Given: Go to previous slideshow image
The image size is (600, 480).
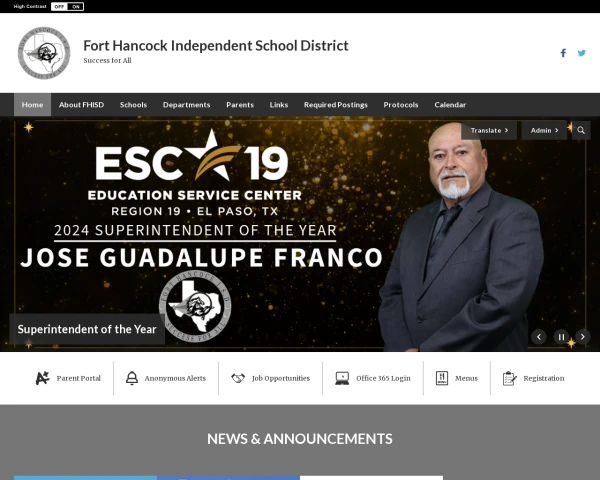Looking at the screenshot, I should 539,337.
